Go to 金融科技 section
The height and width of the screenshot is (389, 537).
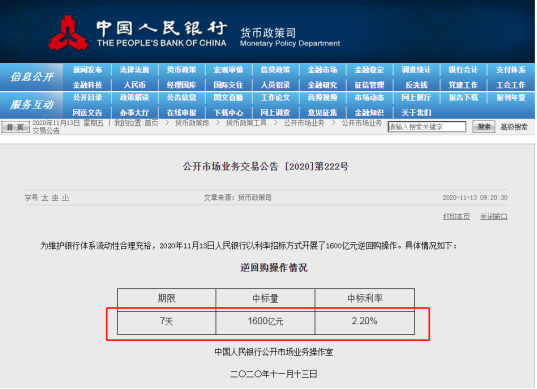coord(87,85)
